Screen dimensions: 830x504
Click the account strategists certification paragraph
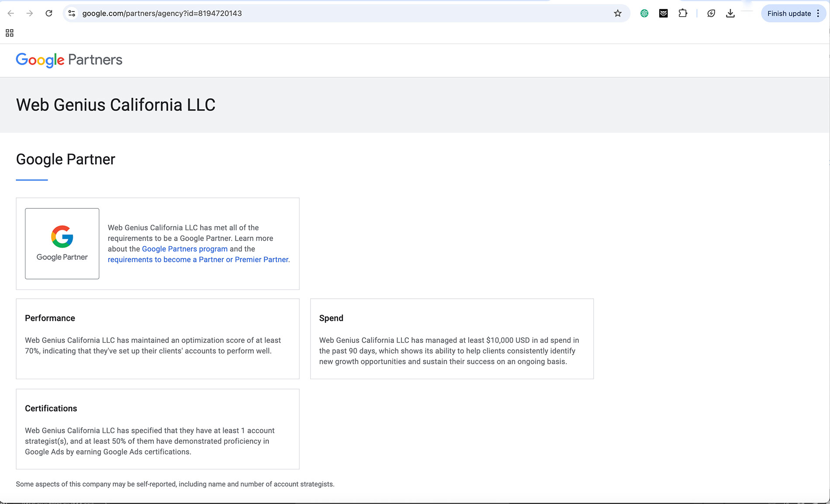(x=150, y=441)
